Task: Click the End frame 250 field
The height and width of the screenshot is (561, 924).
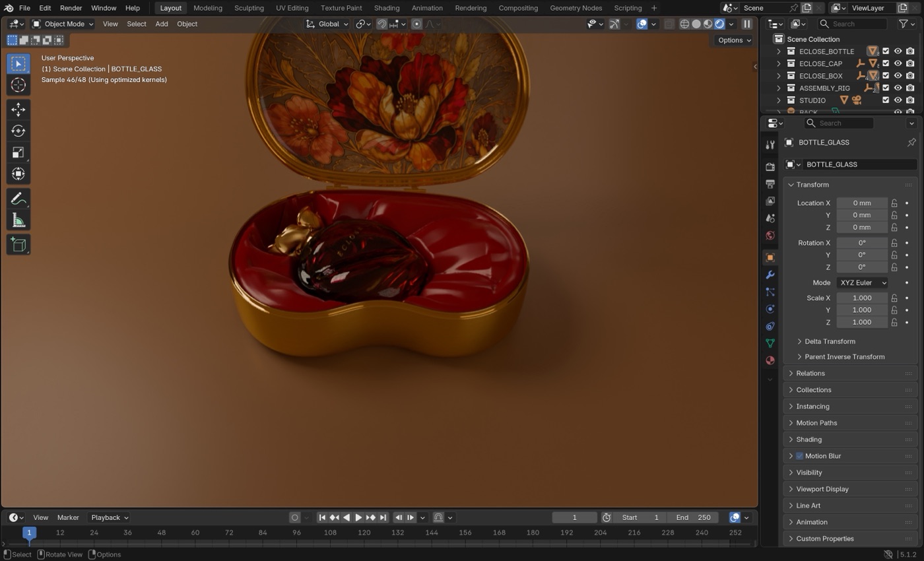Action: (x=693, y=517)
